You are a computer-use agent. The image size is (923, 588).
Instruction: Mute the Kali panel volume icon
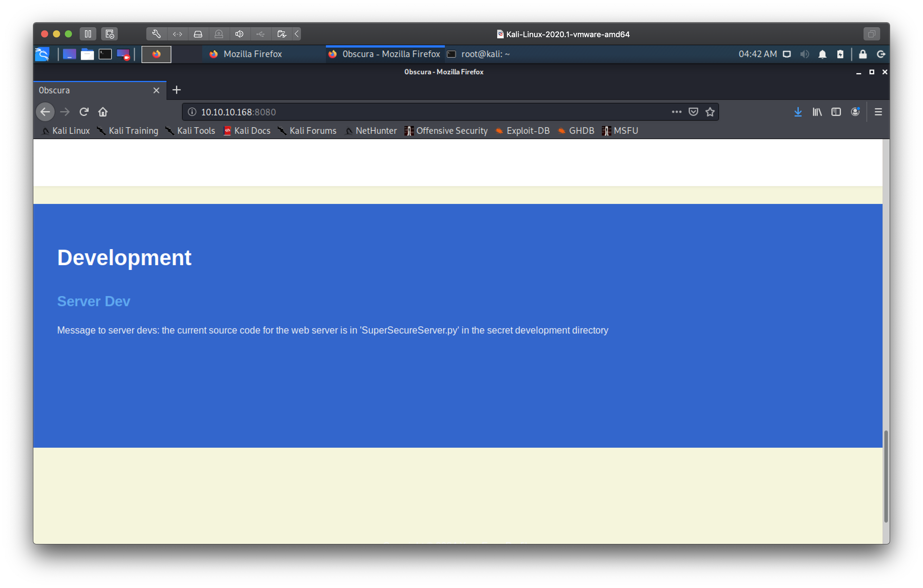804,54
